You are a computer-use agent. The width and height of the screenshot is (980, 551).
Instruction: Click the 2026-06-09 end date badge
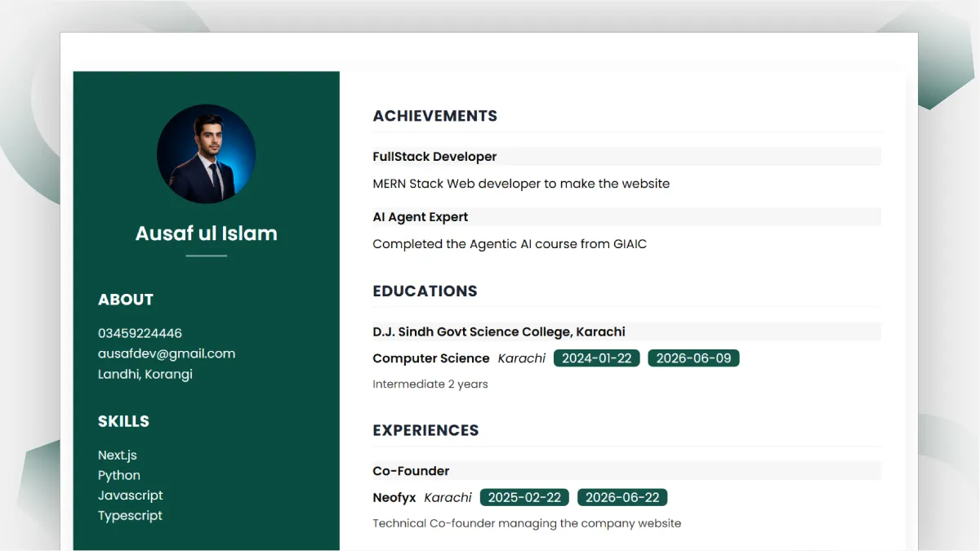click(693, 358)
